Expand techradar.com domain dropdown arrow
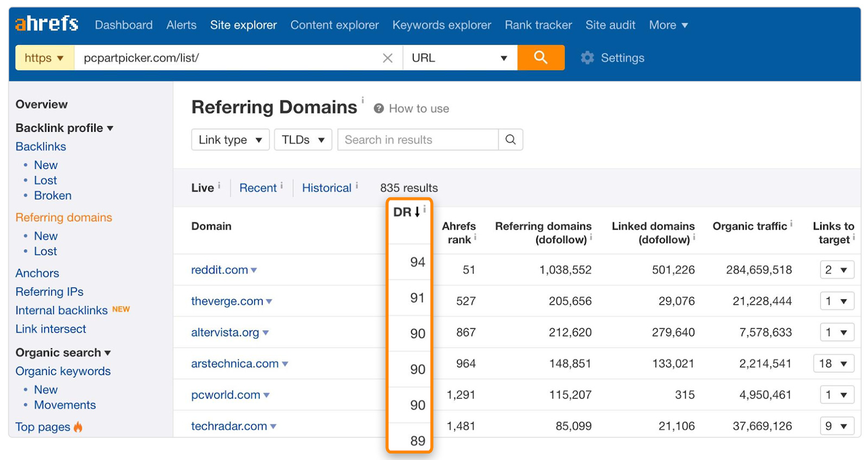The height and width of the screenshot is (460, 868). (x=273, y=427)
